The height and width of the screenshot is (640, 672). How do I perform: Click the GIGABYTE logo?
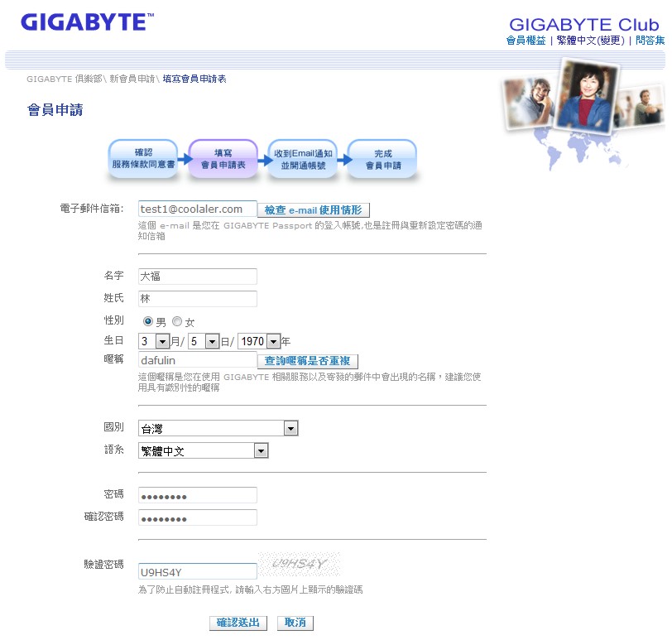tap(88, 22)
